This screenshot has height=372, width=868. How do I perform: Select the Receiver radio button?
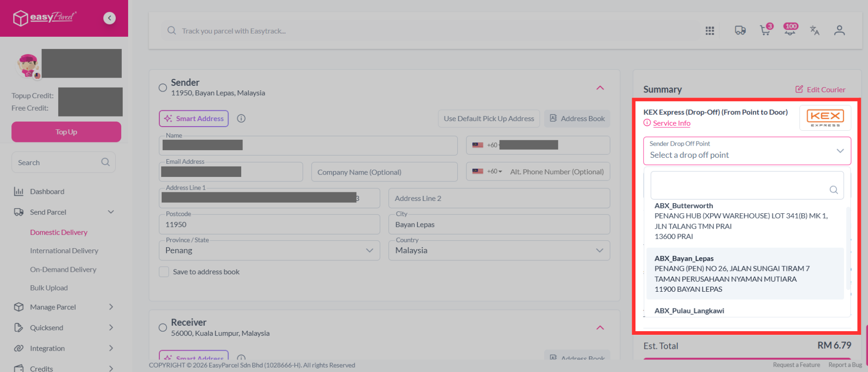pyautogui.click(x=163, y=328)
